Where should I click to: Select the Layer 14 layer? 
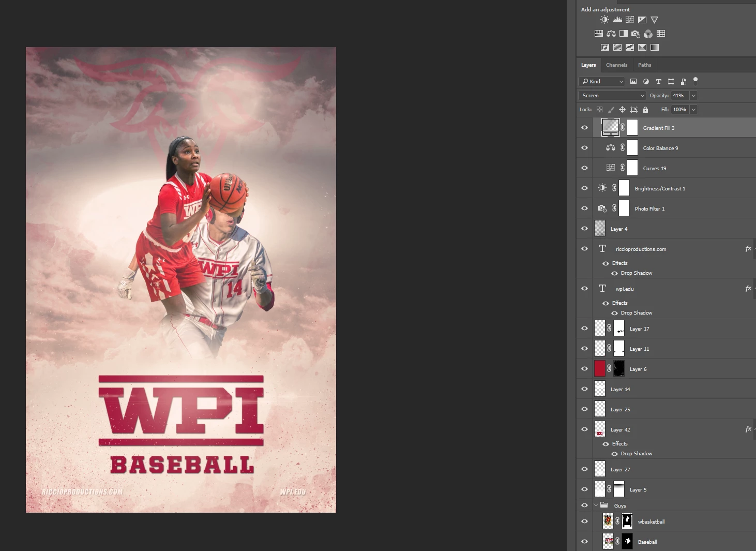(674, 389)
